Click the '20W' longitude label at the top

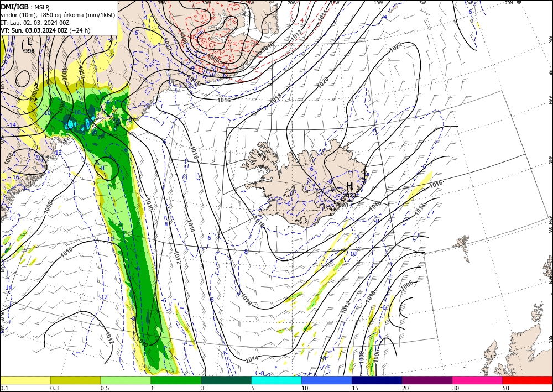pyautogui.click(x=292, y=3)
